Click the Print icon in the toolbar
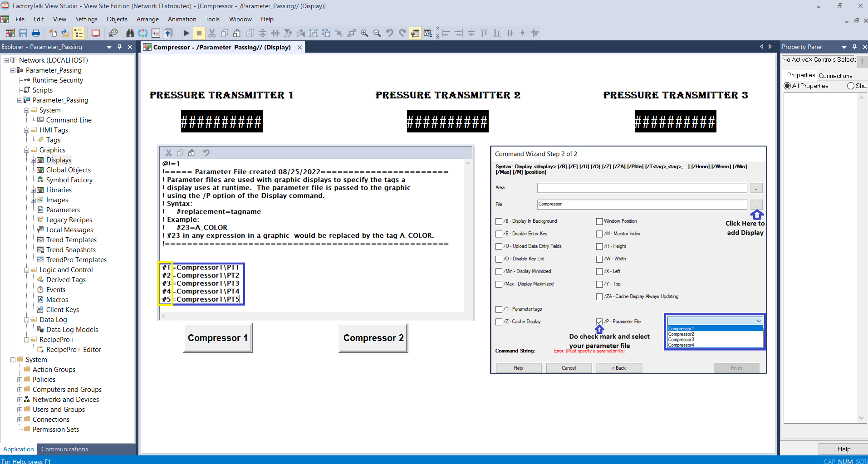The image size is (868, 464). point(36,33)
